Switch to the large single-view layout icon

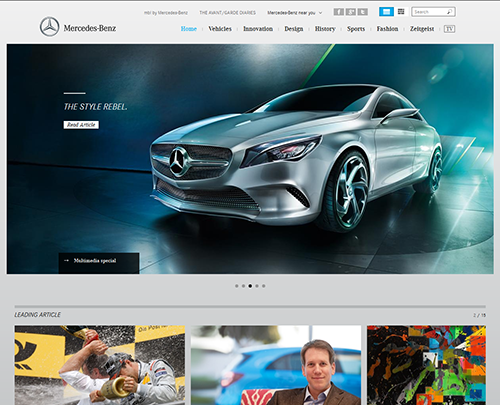(386, 12)
